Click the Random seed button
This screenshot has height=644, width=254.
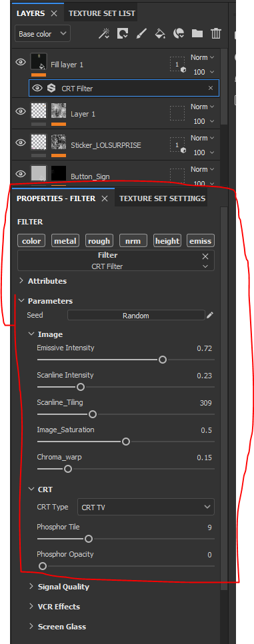[136, 316]
